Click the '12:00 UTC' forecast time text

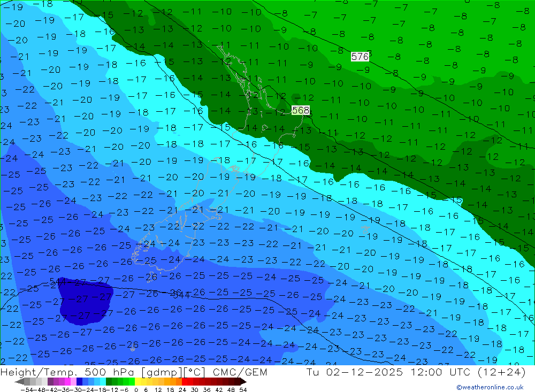[440, 372]
